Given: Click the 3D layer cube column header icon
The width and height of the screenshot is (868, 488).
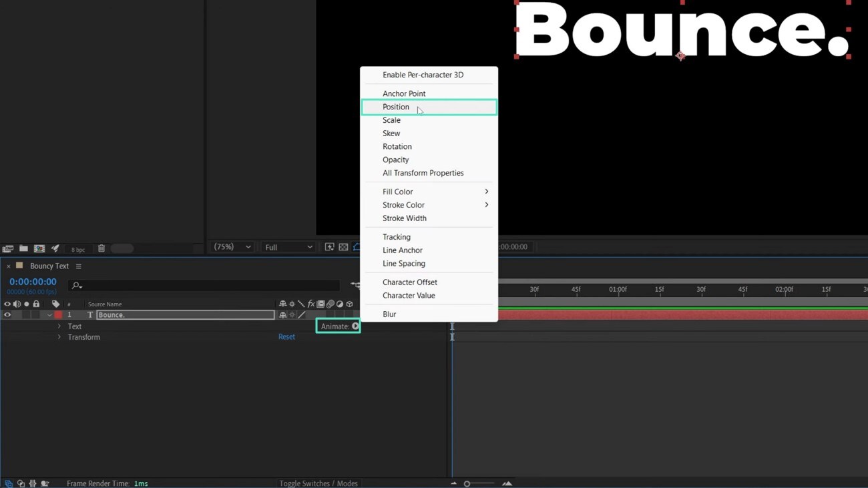Looking at the screenshot, I should [x=349, y=304].
